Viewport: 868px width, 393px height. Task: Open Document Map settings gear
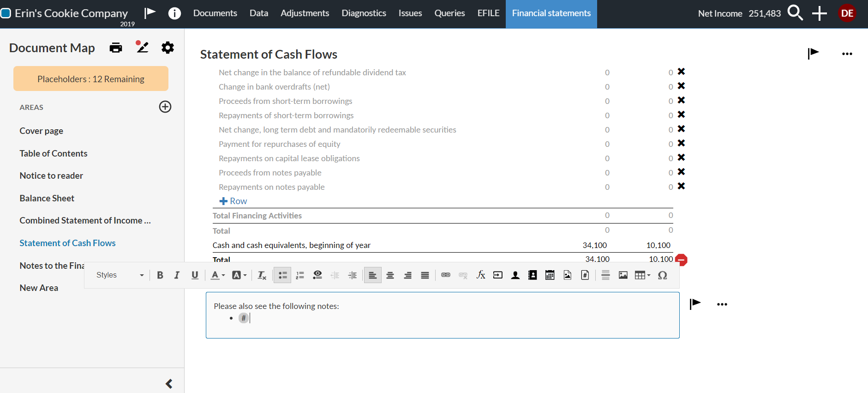tap(168, 48)
